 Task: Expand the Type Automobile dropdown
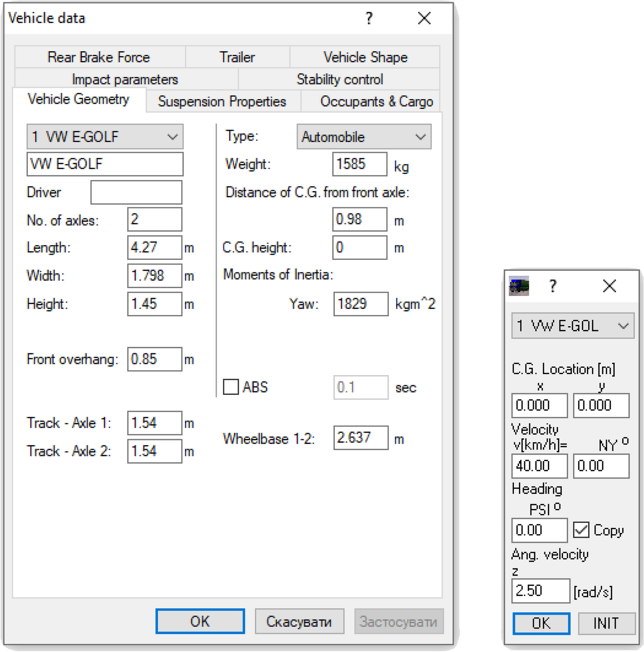click(364, 137)
